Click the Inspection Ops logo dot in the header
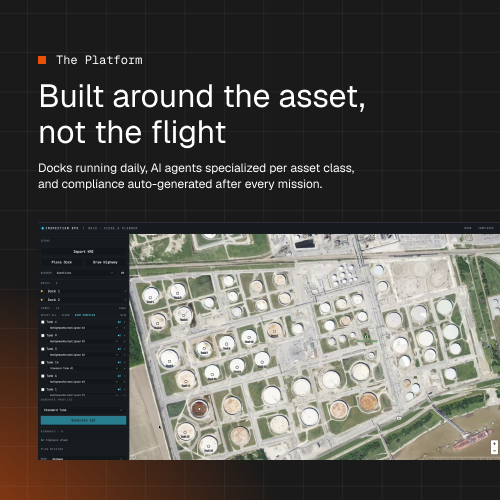Screen dimensions: 500x500 coord(42,228)
